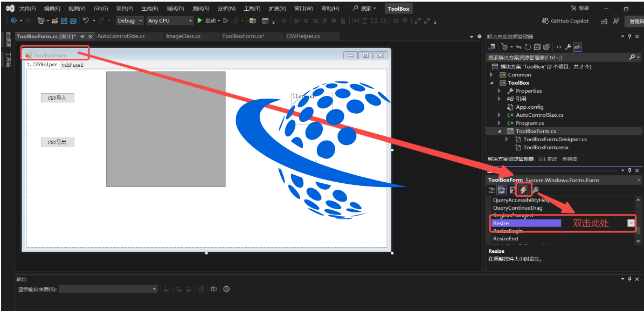Select the QueryContinueDrag event row
Screen dimensions: 644x311
click(564, 208)
